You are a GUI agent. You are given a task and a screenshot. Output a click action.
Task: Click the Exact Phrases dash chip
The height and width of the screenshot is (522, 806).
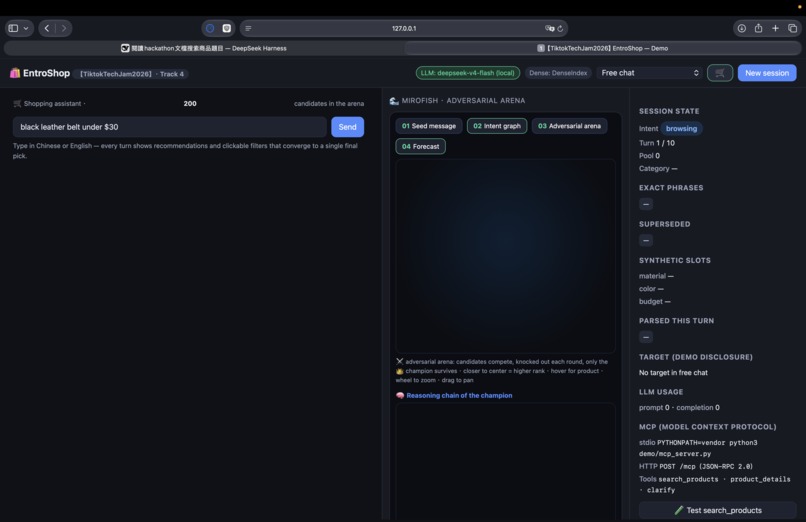[x=646, y=204]
